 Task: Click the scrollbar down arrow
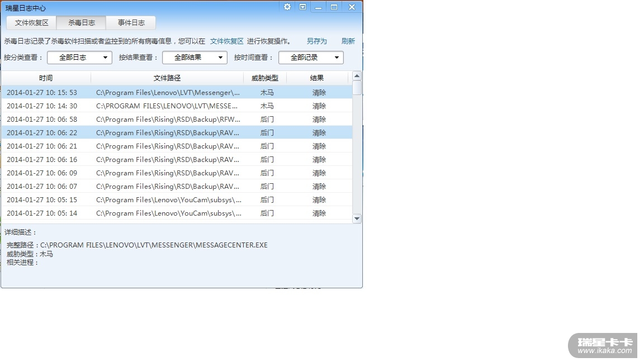click(x=357, y=219)
